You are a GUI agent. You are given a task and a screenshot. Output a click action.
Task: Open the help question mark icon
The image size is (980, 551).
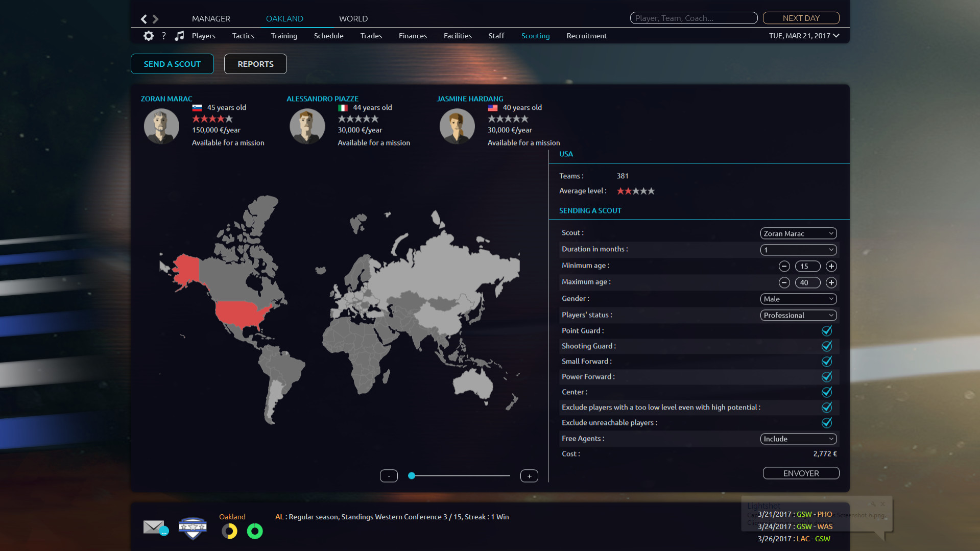[163, 36]
